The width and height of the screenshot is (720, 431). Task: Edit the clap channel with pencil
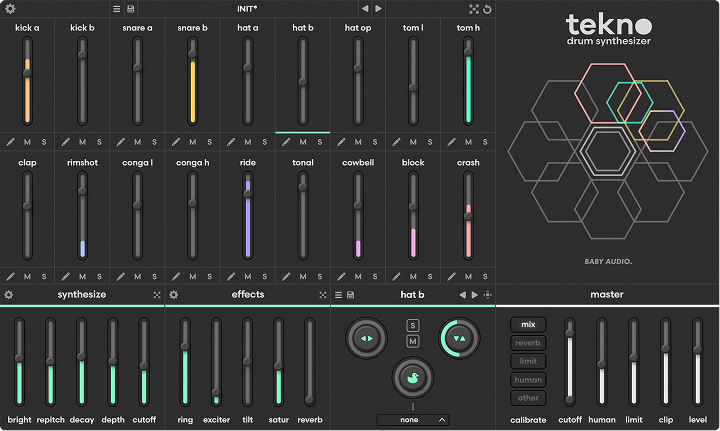(10, 276)
